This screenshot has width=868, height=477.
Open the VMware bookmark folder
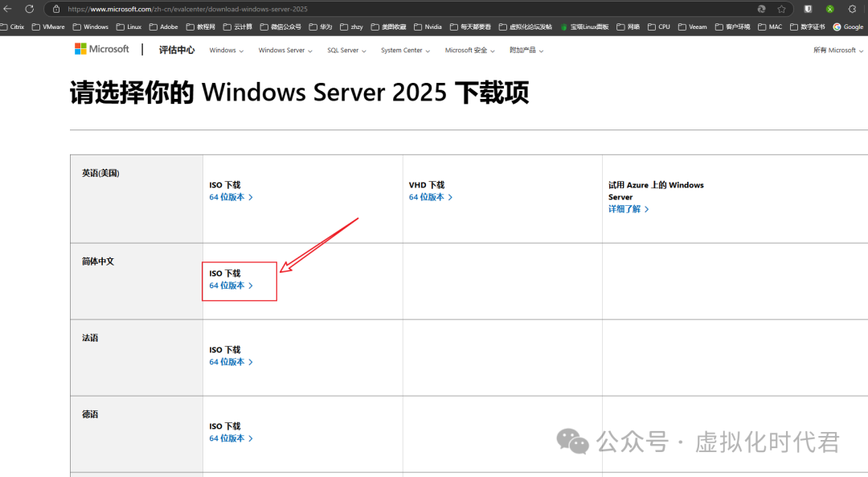pos(48,27)
